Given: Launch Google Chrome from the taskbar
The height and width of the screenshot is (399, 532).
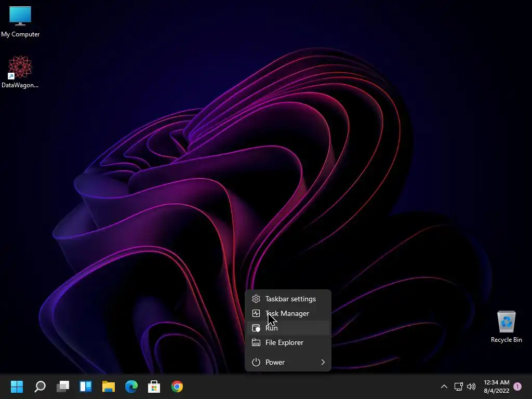Looking at the screenshot, I should (177, 387).
